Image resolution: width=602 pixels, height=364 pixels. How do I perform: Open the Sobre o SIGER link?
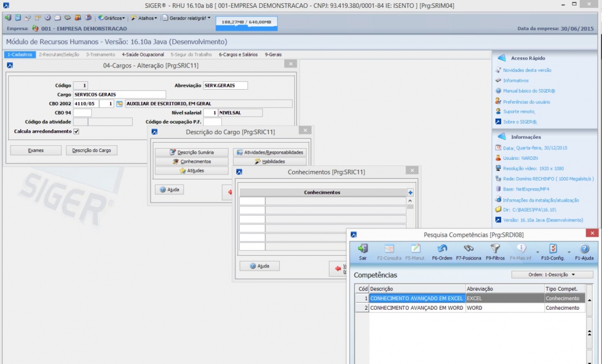point(520,122)
